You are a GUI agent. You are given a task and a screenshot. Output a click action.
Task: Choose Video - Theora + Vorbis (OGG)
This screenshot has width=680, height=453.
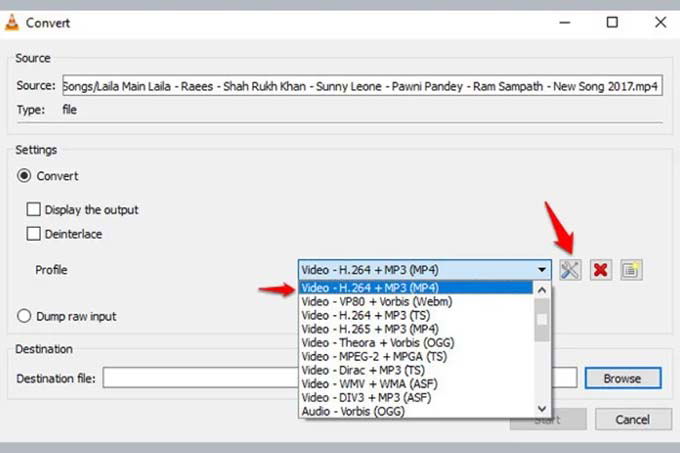coord(415,342)
